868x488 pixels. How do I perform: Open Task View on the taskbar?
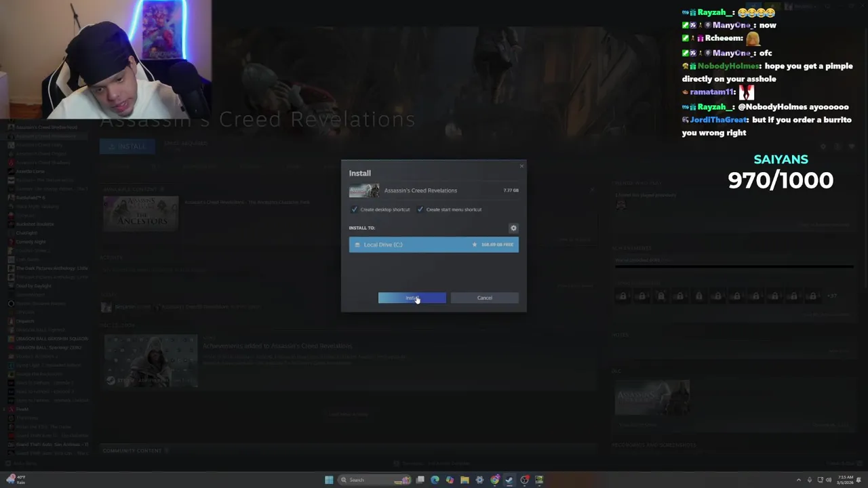click(x=420, y=480)
